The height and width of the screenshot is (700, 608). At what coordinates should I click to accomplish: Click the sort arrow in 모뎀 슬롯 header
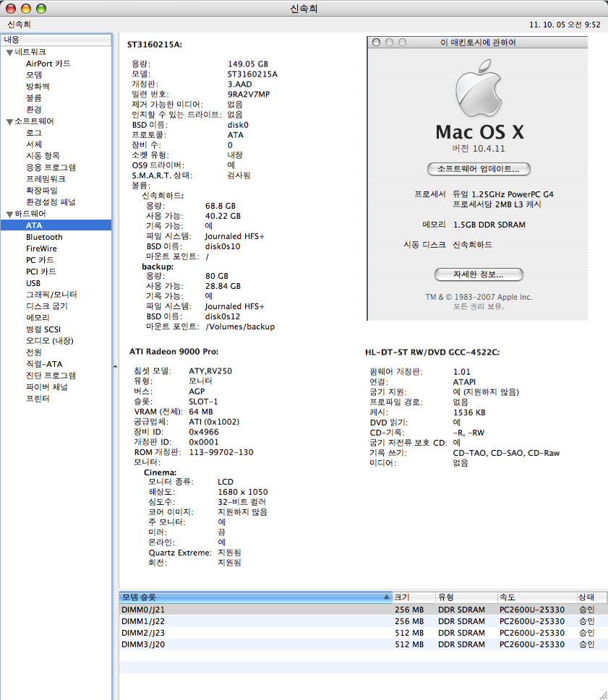click(386, 597)
